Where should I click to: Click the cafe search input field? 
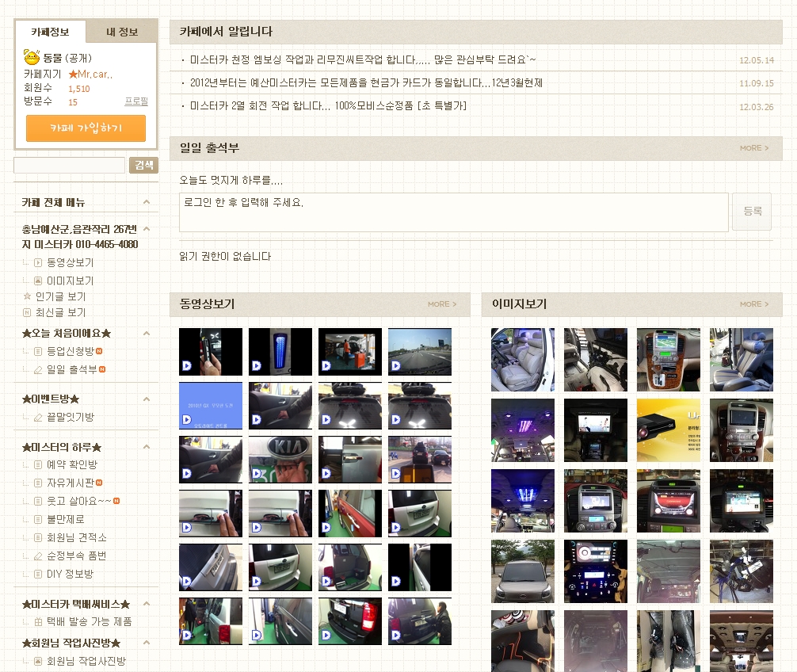[x=70, y=165]
